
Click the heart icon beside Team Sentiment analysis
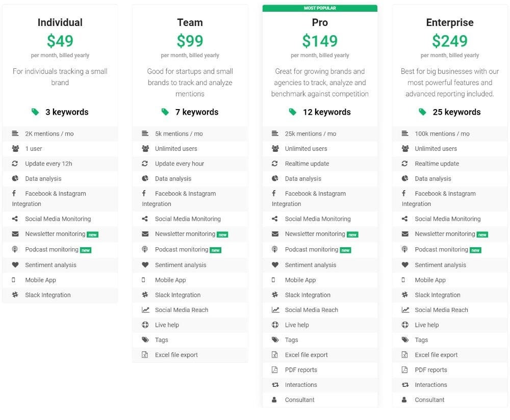pos(145,265)
